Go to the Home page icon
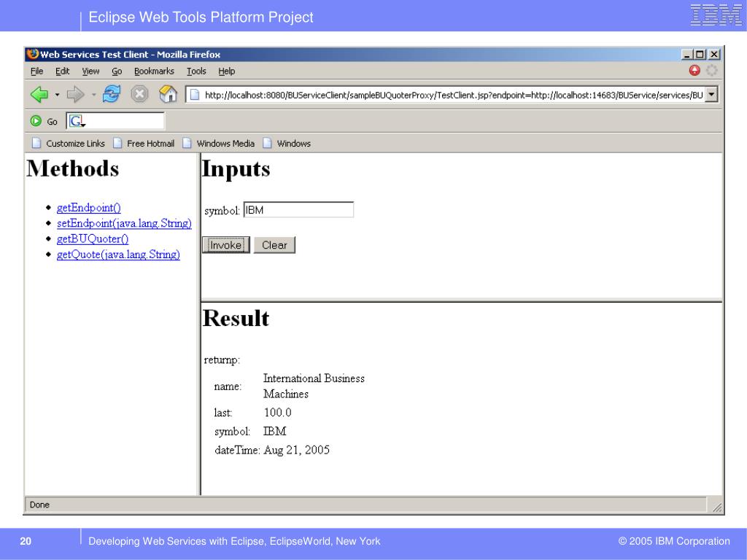This screenshot has width=747, height=560. 168,94
